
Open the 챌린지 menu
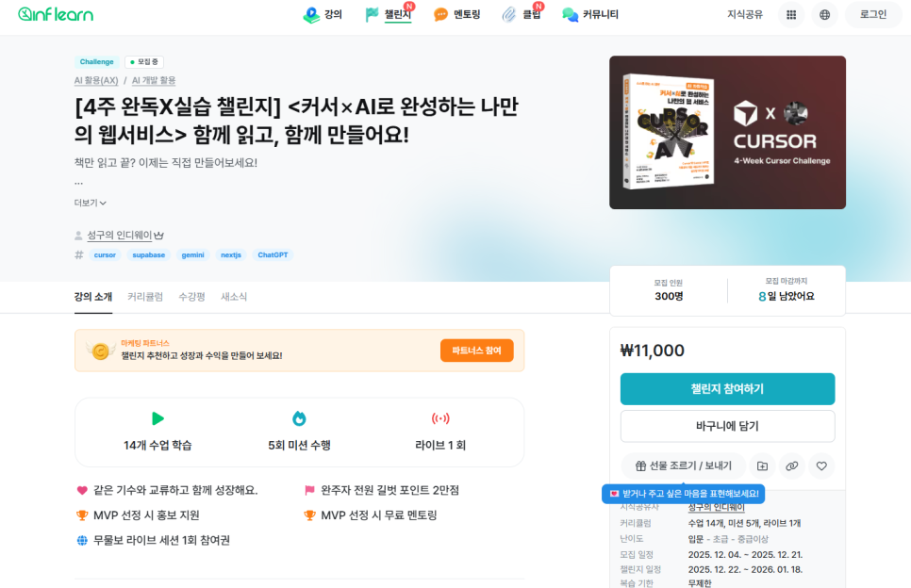(x=389, y=14)
